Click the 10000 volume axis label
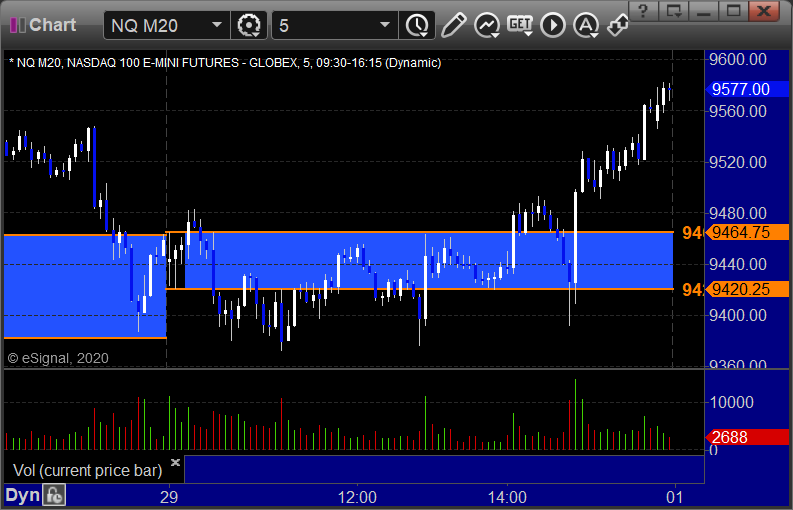The image size is (793, 510). coord(732,402)
